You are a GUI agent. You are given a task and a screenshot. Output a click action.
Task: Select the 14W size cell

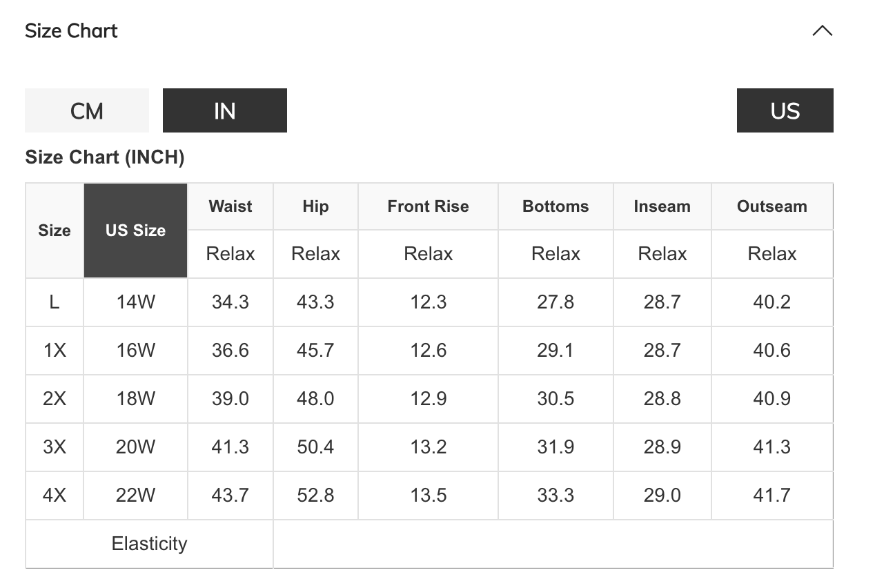tap(135, 302)
